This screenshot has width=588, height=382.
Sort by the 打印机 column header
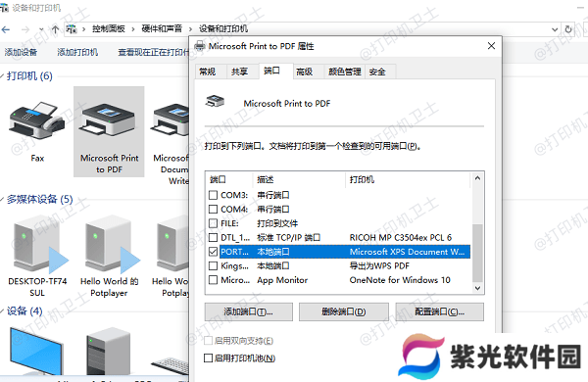408,179
